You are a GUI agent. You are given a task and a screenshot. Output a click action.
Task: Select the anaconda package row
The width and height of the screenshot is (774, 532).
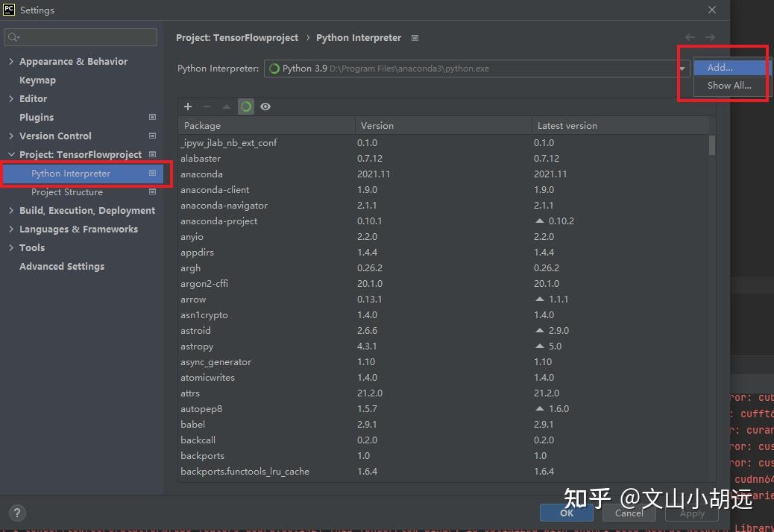tap(443, 174)
